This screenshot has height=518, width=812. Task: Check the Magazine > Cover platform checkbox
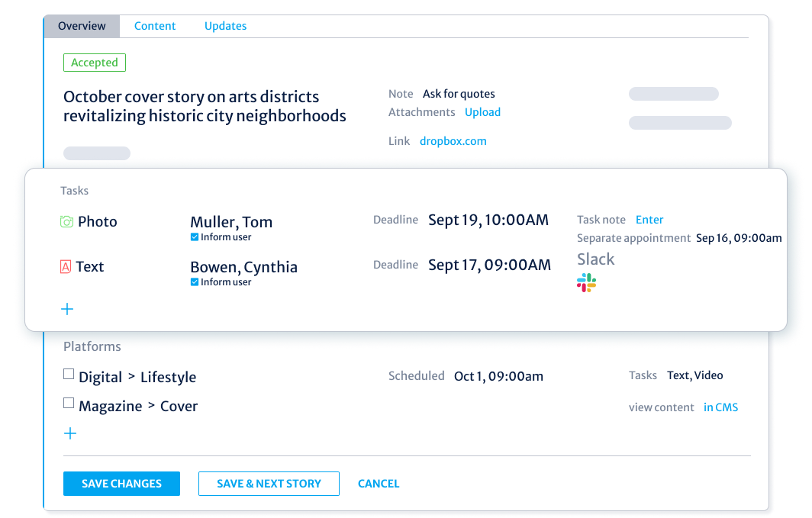(x=69, y=404)
